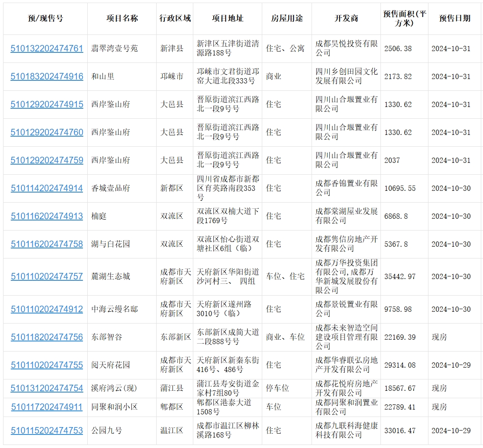Click the 房屋用途 column header
This screenshot has width=483, height=448.
[x=287, y=18]
